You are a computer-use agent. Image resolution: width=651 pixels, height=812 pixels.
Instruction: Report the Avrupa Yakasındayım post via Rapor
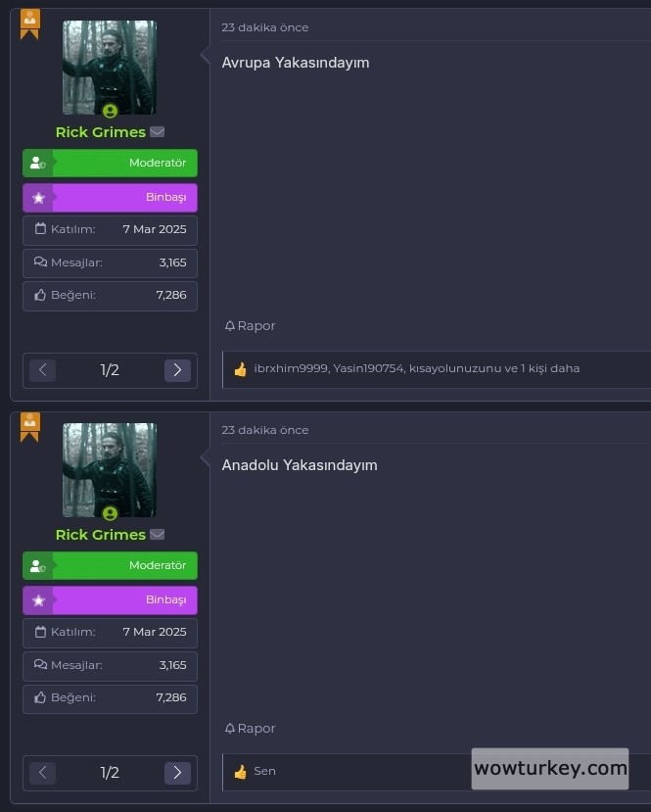coord(250,326)
